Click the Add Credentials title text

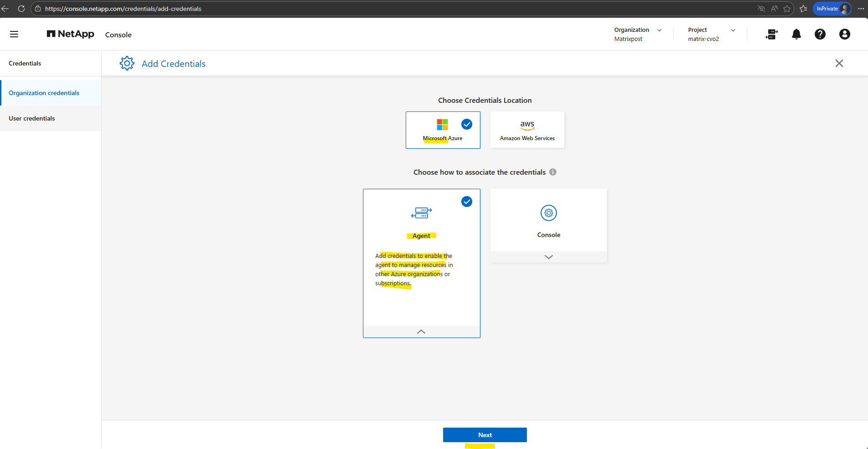click(x=174, y=64)
